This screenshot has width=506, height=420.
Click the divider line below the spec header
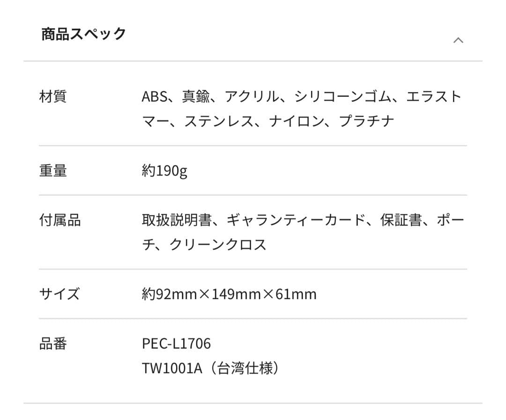tap(253, 60)
